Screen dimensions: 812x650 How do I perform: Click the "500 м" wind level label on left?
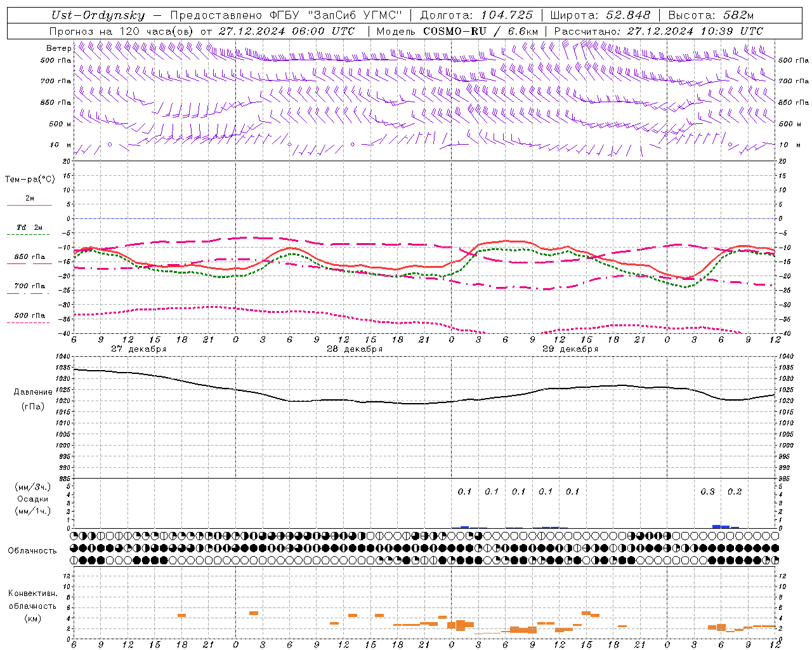coord(60,124)
